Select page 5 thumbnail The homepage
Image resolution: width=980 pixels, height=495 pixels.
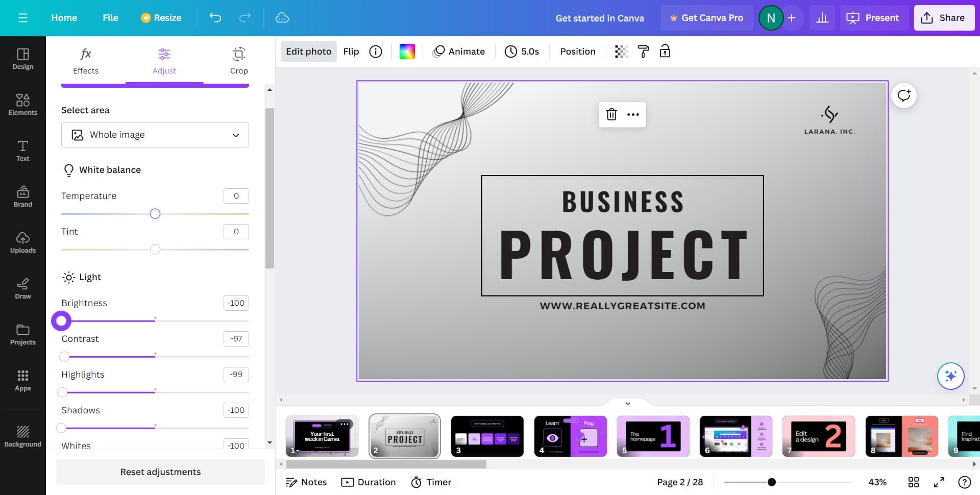pos(653,436)
